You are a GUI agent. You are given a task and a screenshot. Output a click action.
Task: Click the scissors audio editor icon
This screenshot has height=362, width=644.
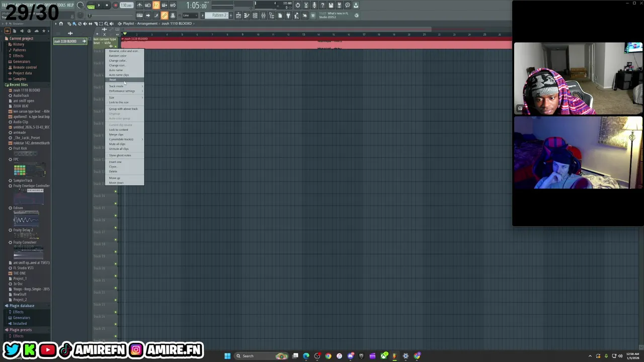tap(306, 6)
